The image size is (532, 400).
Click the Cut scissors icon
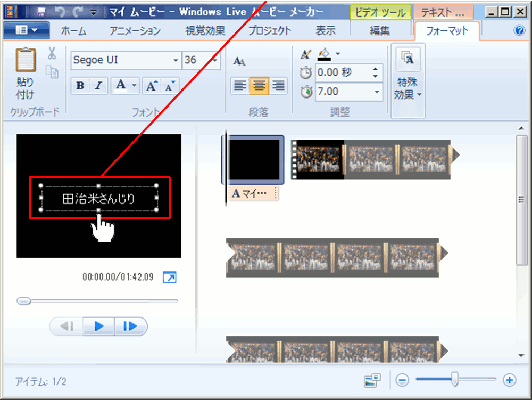point(52,53)
